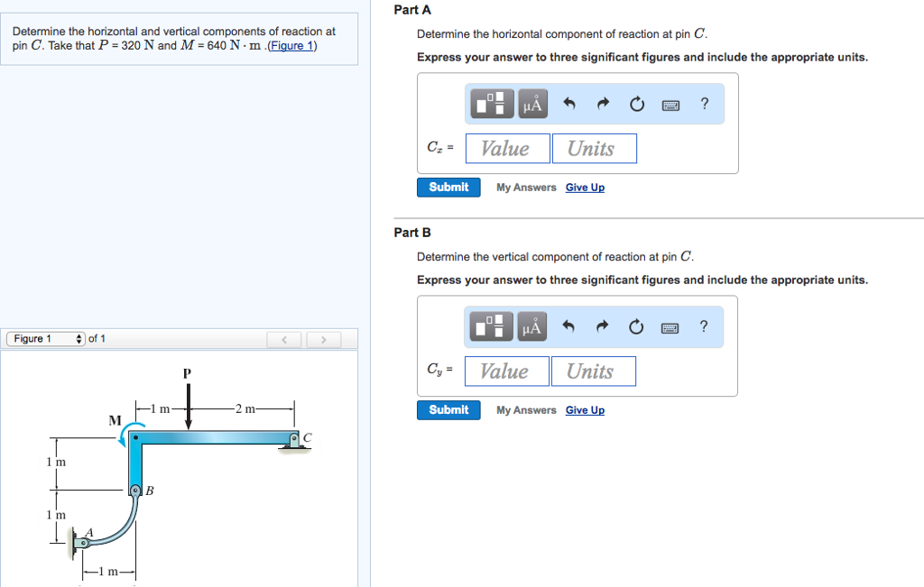924x587 pixels.
Task: Click the Units field for Cz in Part A
Action: click(594, 147)
